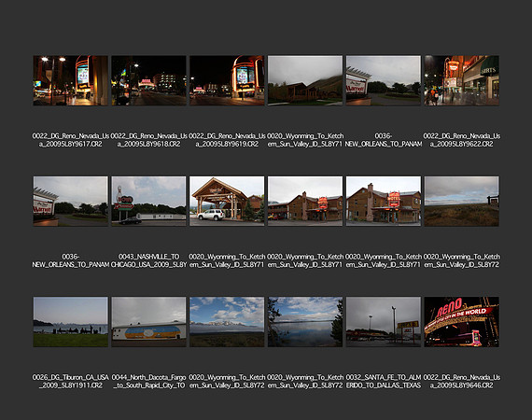This screenshot has height=420, width=532.
Task: Click the filename under the lake reflection photo
Action: tap(305, 382)
